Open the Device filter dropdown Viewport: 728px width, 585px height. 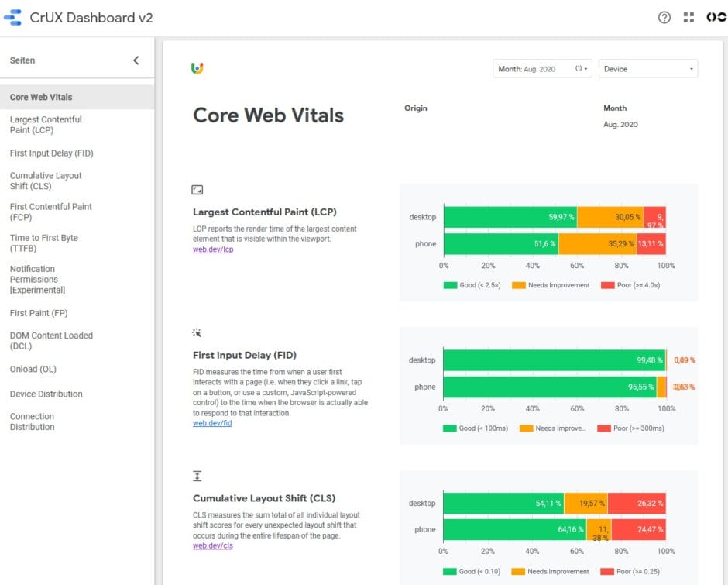(x=647, y=68)
